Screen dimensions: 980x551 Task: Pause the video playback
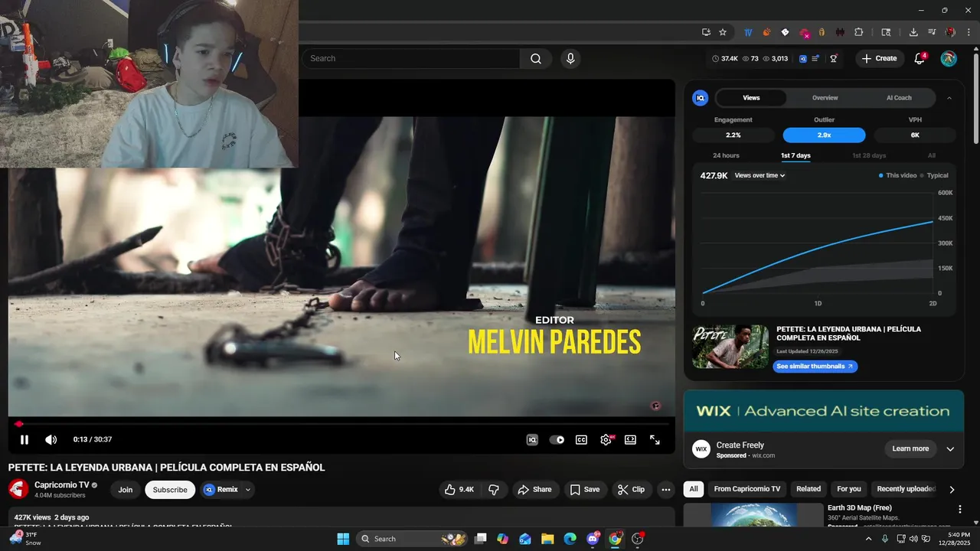point(24,440)
